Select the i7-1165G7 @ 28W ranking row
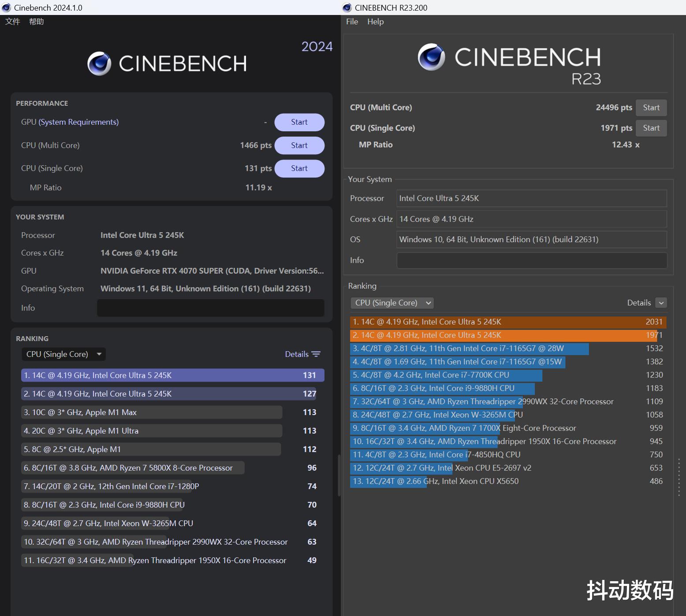 pyautogui.click(x=508, y=349)
